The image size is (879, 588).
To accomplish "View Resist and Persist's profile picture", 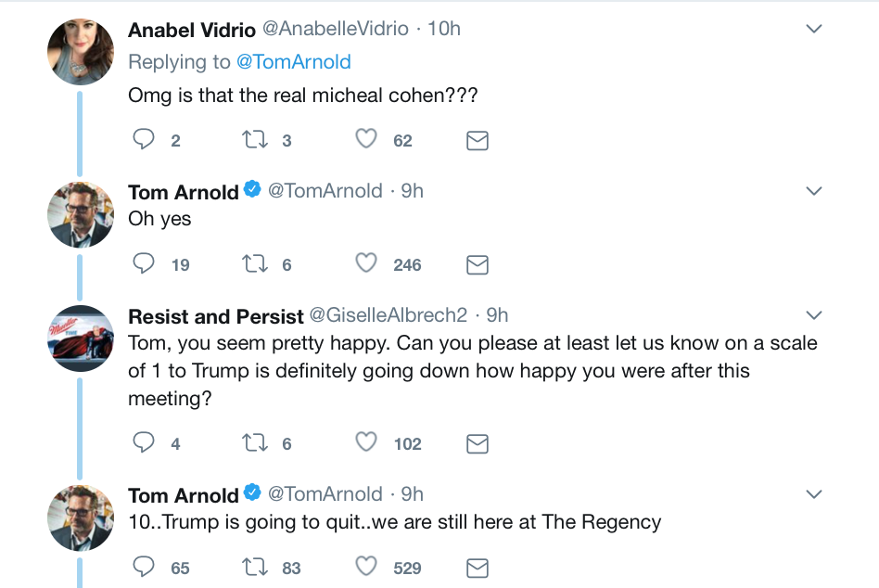I will (x=81, y=338).
